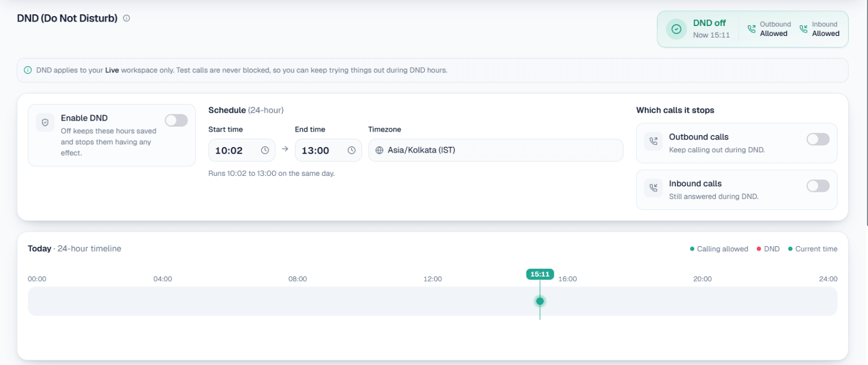The image size is (868, 365).
Task: Click the DND legend item above timeline
Action: (x=768, y=249)
